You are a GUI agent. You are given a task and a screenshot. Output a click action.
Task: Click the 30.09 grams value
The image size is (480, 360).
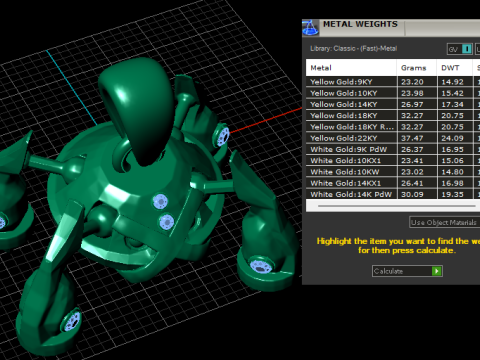412,194
